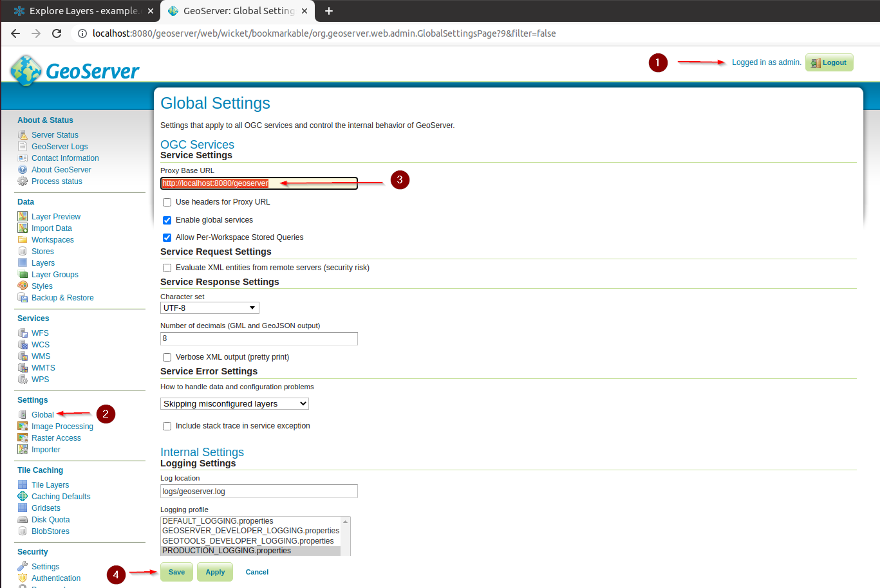Click the BlobStores icon
Image resolution: width=880 pixels, height=588 pixels.
click(23, 531)
